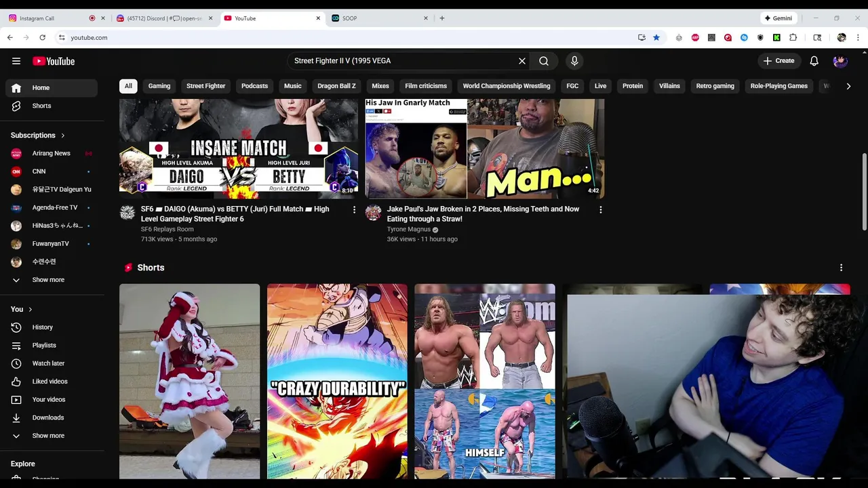Open Your videos
Image resolution: width=868 pixels, height=488 pixels.
pos(52,400)
